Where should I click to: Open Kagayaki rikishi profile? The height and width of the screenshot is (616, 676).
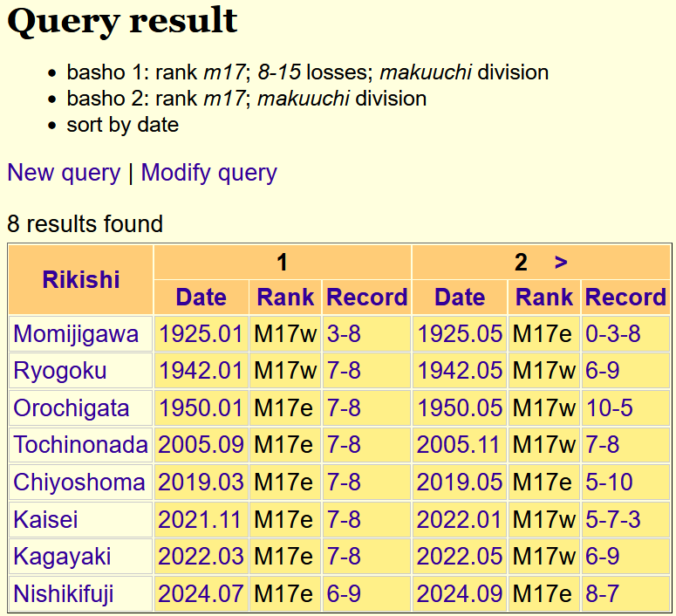pyautogui.click(x=62, y=557)
